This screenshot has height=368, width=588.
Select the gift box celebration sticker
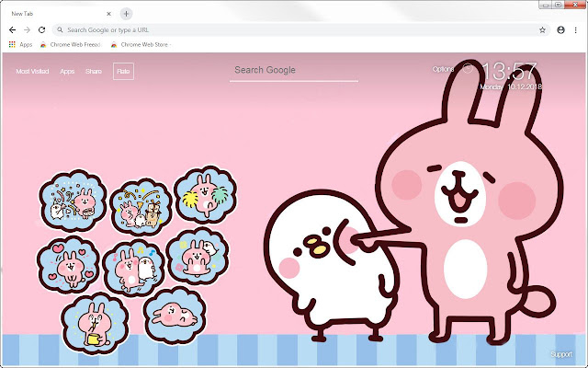coord(141,207)
